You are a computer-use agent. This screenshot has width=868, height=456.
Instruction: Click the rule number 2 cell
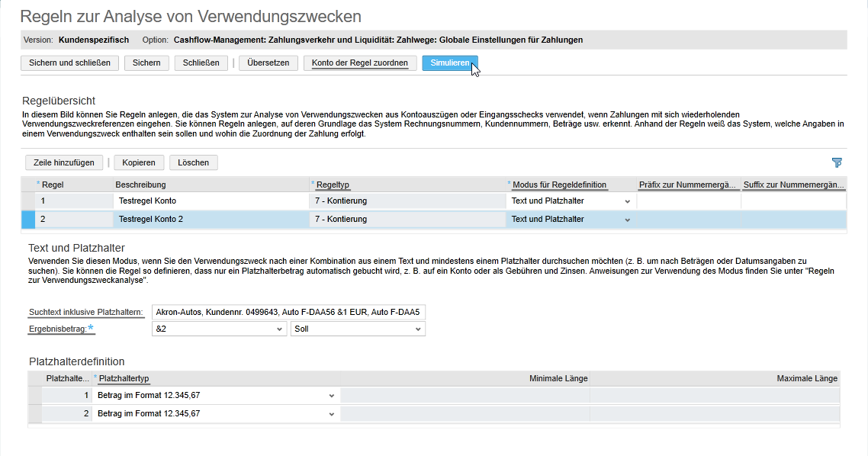coord(74,219)
